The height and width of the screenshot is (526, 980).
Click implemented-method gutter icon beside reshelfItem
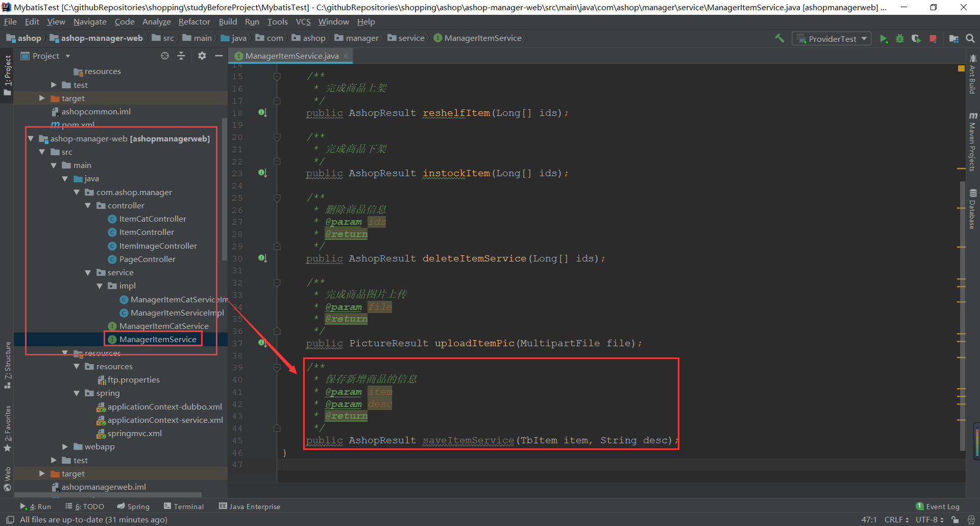pyautogui.click(x=262, y=112)
